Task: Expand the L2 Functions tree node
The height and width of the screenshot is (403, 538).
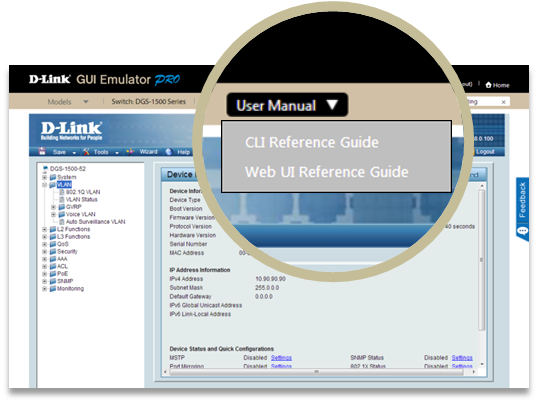Action: click(44, 229)
